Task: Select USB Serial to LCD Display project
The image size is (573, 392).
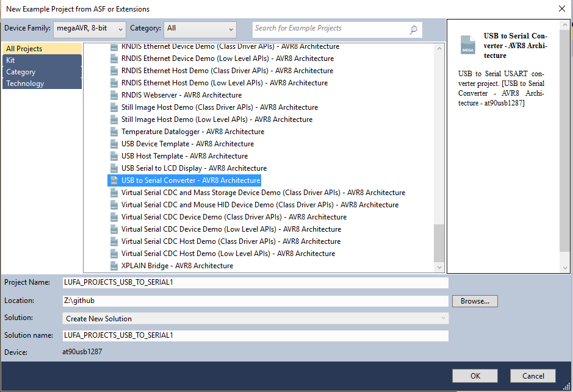Action: pyautogui.click(x=194, y=168)
